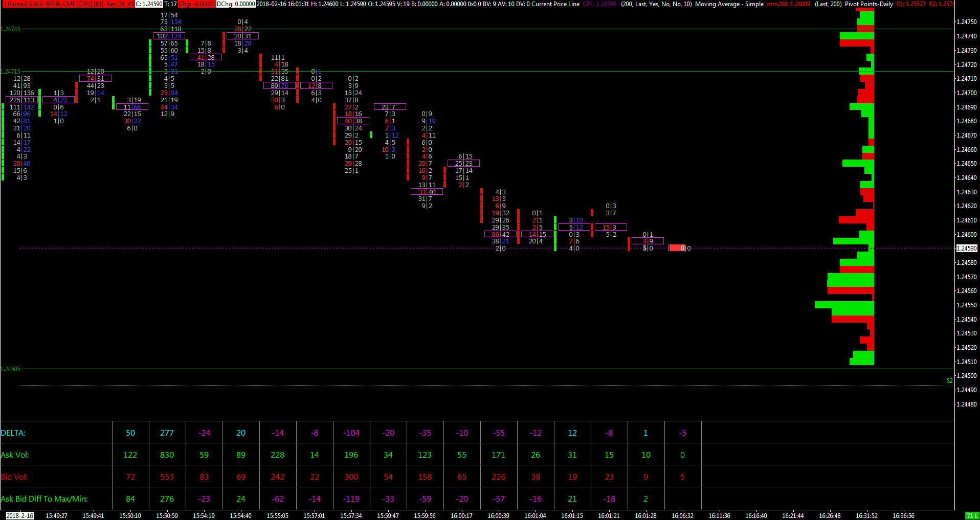Select the 'C: 1.24590' close value in header
Screen dimensions: 980x520
click(x=149, y=4)
